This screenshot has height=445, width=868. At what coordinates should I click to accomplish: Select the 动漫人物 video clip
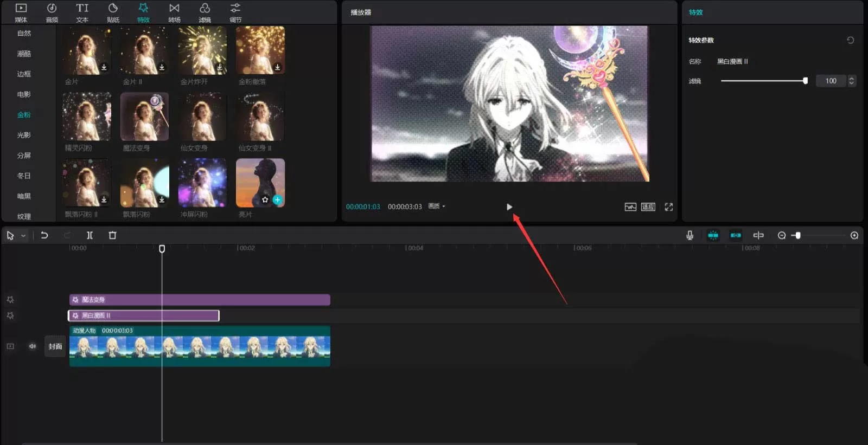coord(200,346)
